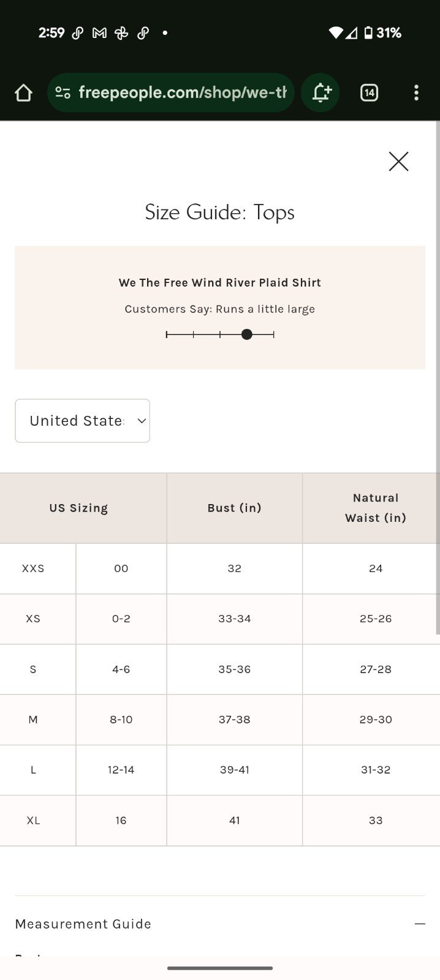The width and height of the screenshot is (440, 980).
Task: Open the tab switcher showing 14 tabs
Action: click(369, 92)
